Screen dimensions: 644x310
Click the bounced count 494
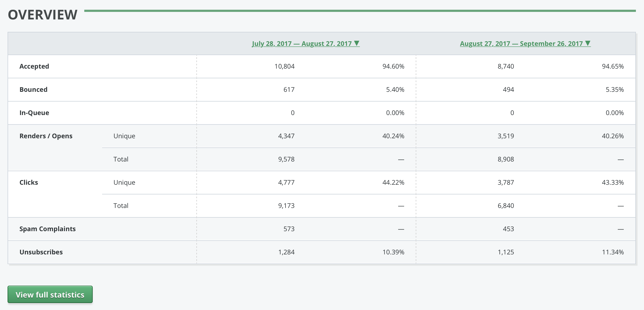pyautogui.click(x=508, y=90)
